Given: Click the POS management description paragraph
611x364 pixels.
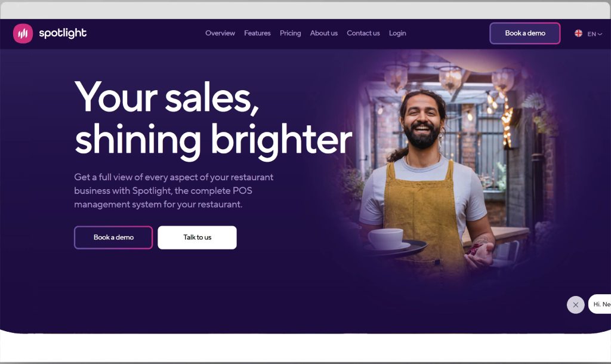Looking at the screenshot, I should [174, 190].
